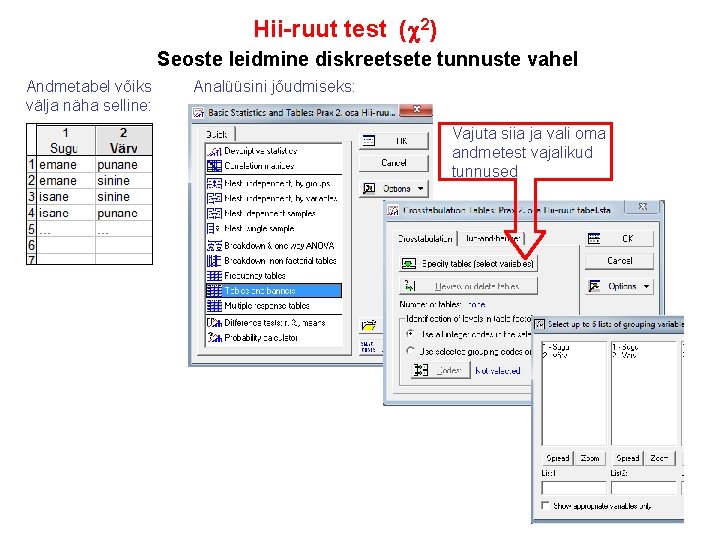Switch to the Stub-and-banner tab

[492, 238]
